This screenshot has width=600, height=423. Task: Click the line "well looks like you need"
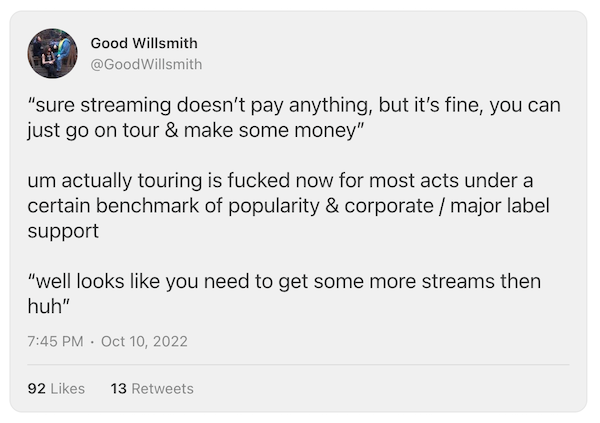(284, 281)
